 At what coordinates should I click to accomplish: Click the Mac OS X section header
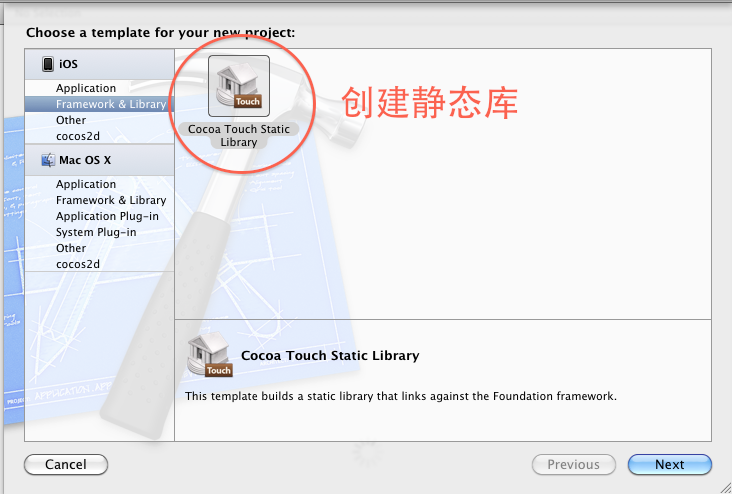(x=99, y=160)
